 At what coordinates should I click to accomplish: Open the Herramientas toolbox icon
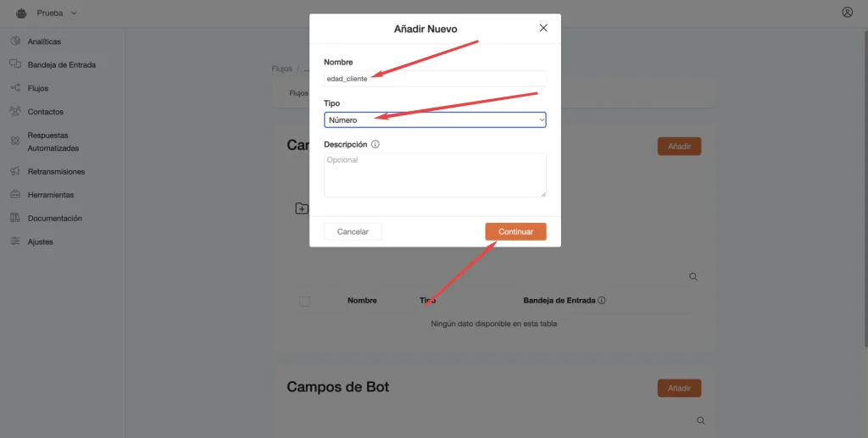pos(15,195)
